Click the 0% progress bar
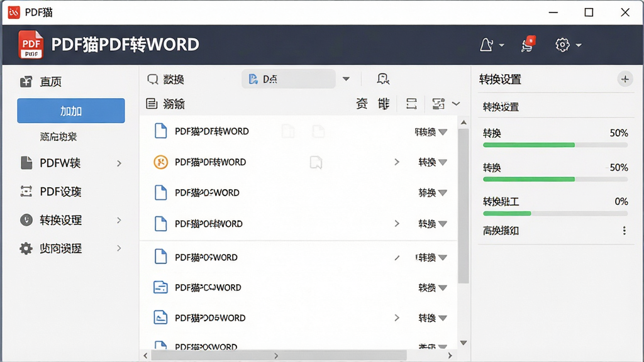This screenshot has height=362, width=644. click(x=555, y=214)
